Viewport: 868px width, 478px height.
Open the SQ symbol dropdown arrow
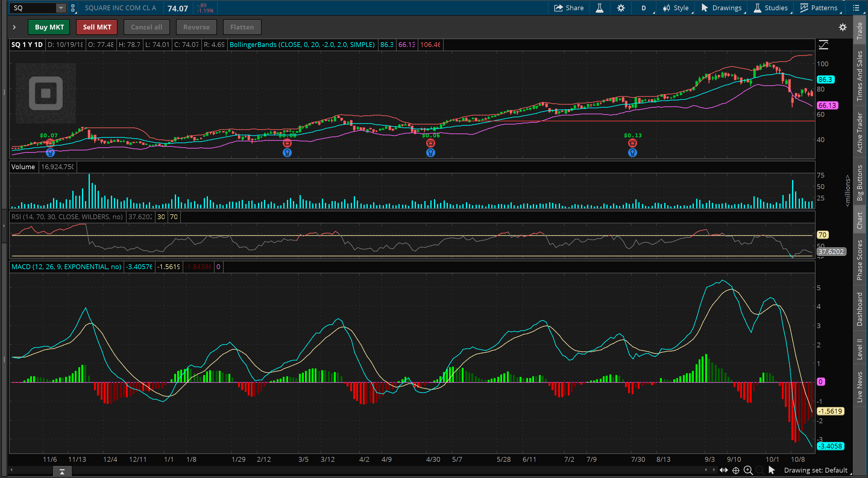pos(61,8)
